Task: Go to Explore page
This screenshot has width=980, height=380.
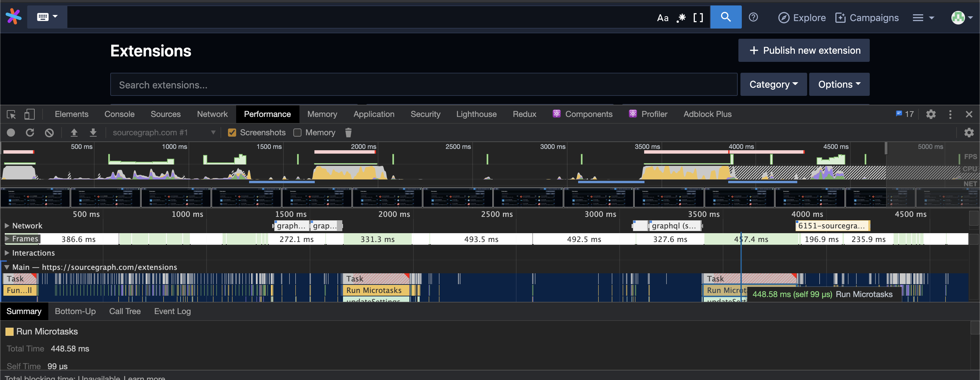Action: (802, 17)
